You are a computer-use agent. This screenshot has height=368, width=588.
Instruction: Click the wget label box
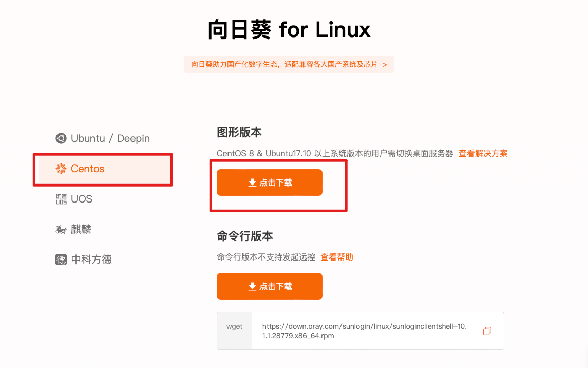[234, 331]
